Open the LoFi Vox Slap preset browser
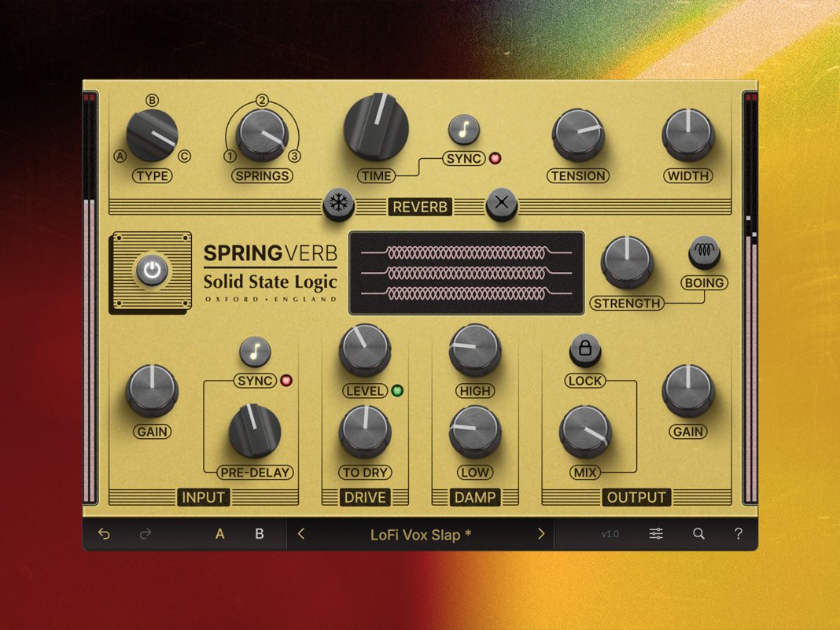This screenshot has width=840, height=630. coord(421,533)
